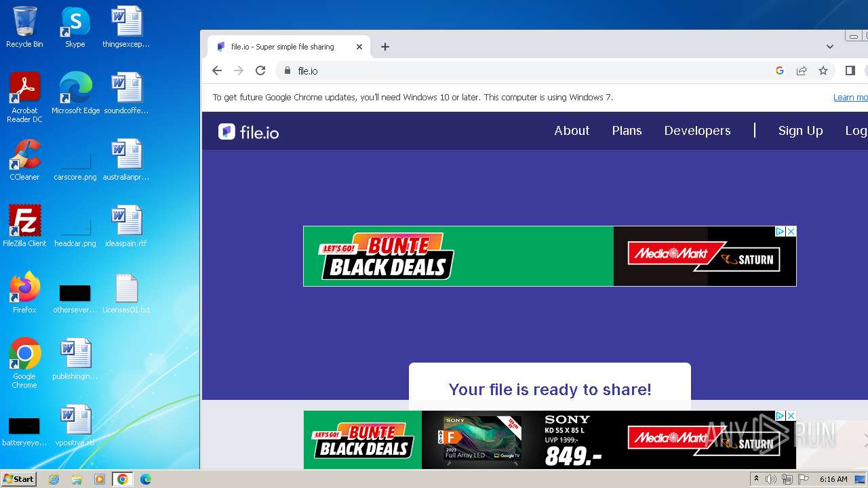Reload the file.io page

pos(260,70)
